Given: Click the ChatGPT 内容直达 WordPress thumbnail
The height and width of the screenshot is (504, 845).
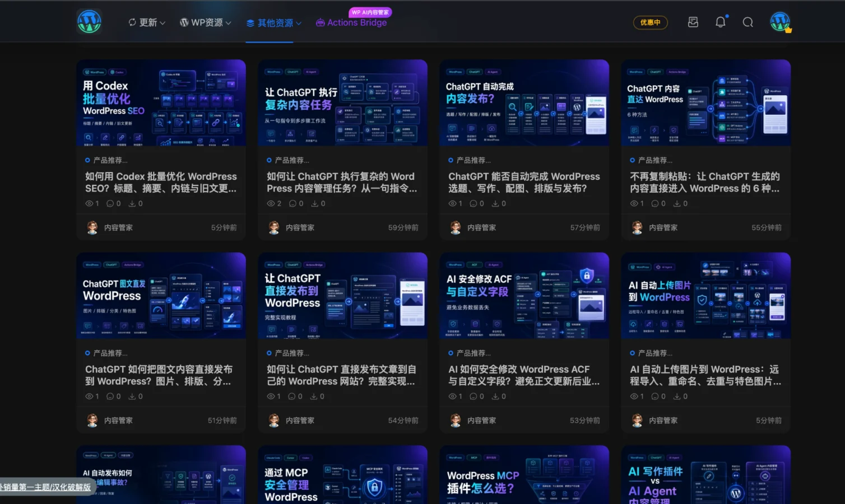Looking at the screenshot, I should [x=705, y=103].
